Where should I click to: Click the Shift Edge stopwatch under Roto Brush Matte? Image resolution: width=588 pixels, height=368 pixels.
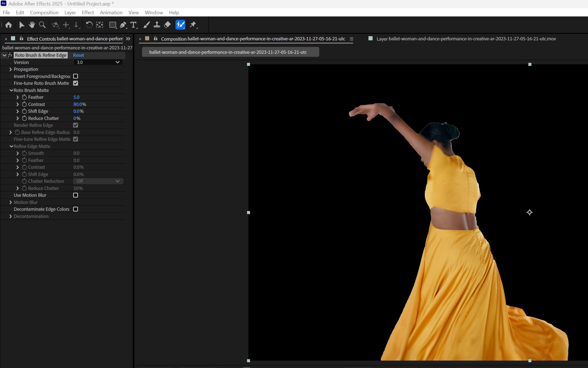(x=24, y=111)
